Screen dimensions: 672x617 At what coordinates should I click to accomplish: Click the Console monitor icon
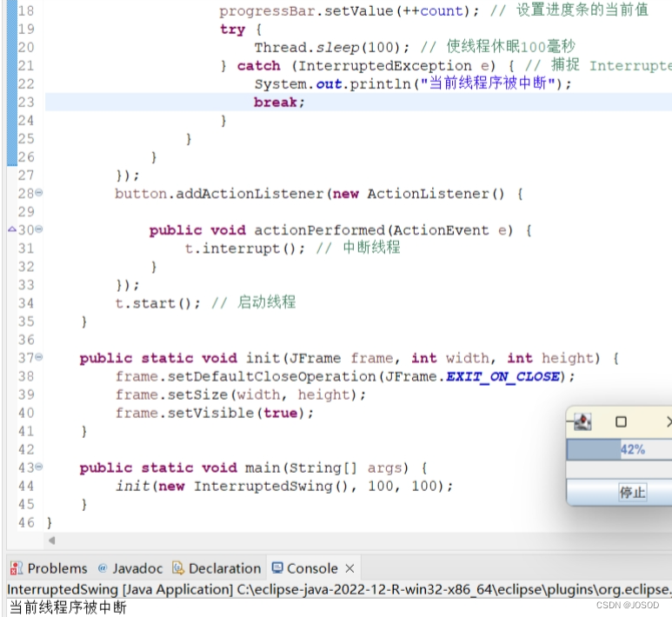[x=277, y=567]
